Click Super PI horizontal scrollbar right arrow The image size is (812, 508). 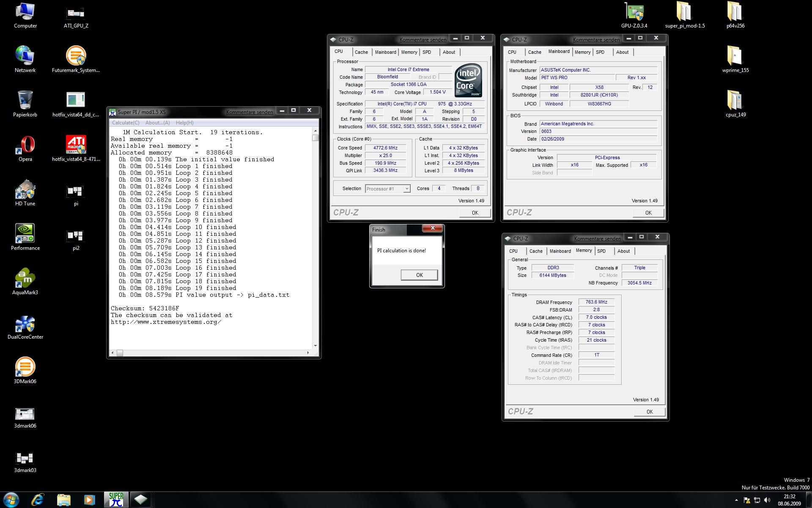tap(308, 353)
